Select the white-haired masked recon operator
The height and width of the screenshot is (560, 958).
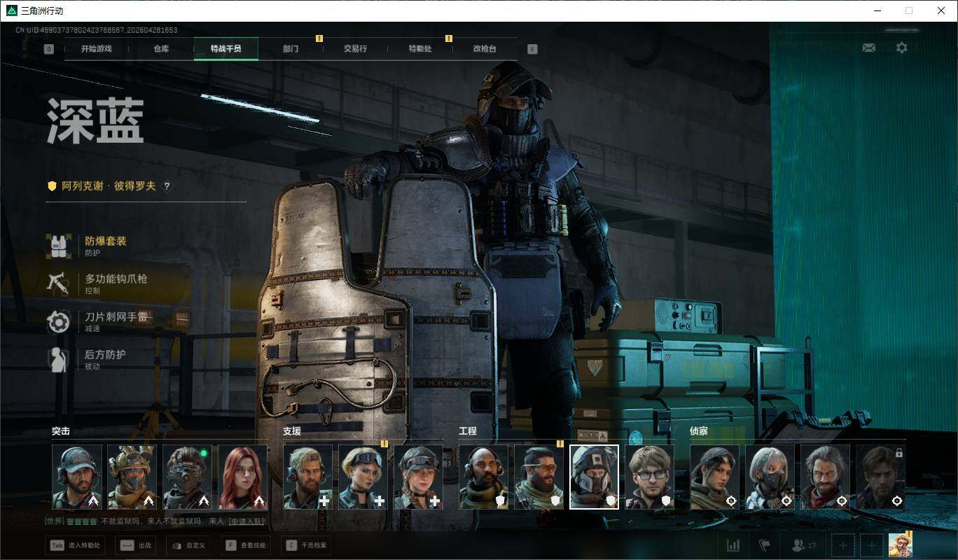[x=770, y=477]
